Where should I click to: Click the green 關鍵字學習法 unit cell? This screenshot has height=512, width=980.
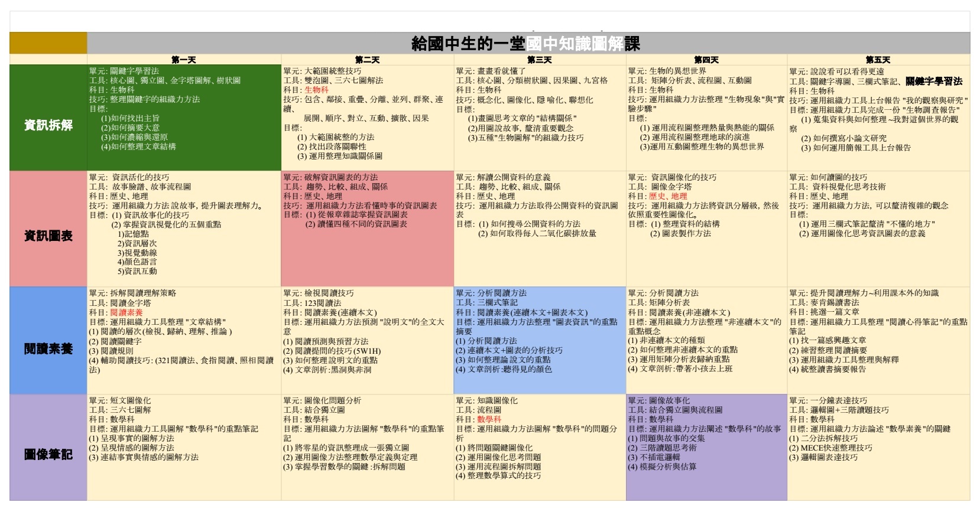coord(183,118)
